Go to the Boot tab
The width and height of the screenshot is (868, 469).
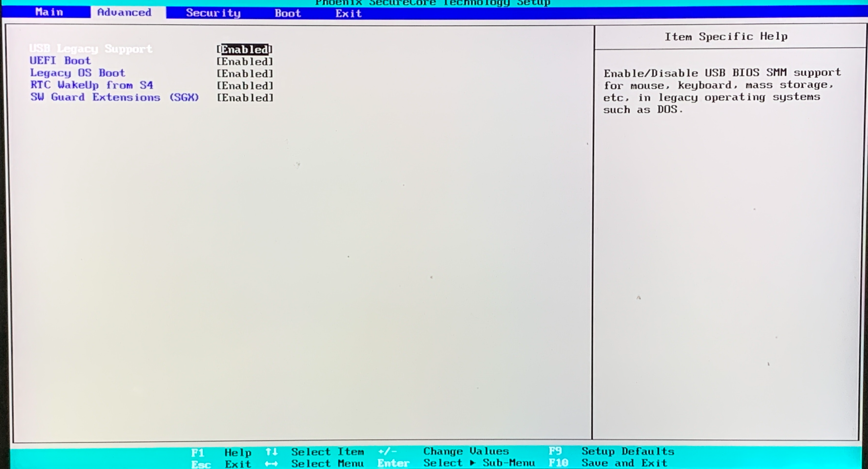(x=287, y=13)
